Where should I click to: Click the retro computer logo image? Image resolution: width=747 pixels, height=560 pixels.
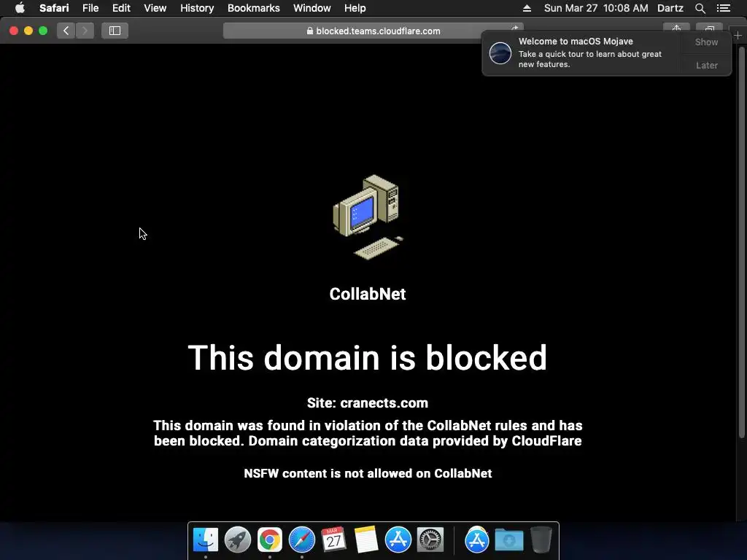click(x=368, y=217)
